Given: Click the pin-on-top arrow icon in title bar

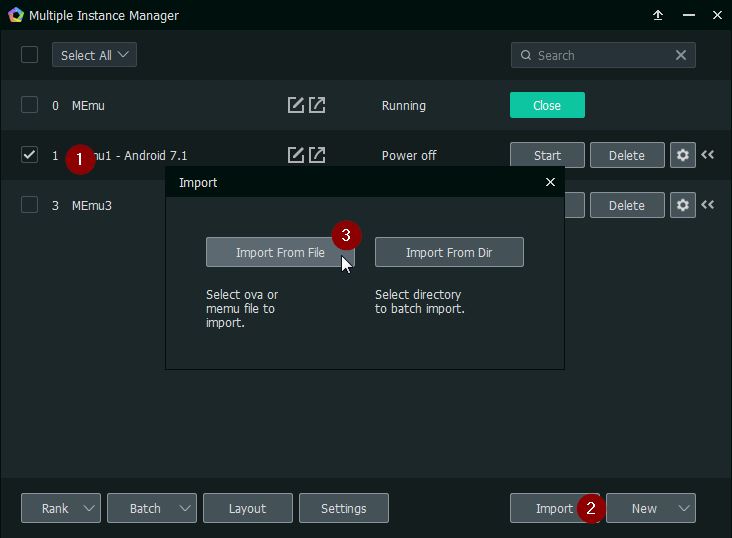Looking at the screenshot, I should [658, 15].
